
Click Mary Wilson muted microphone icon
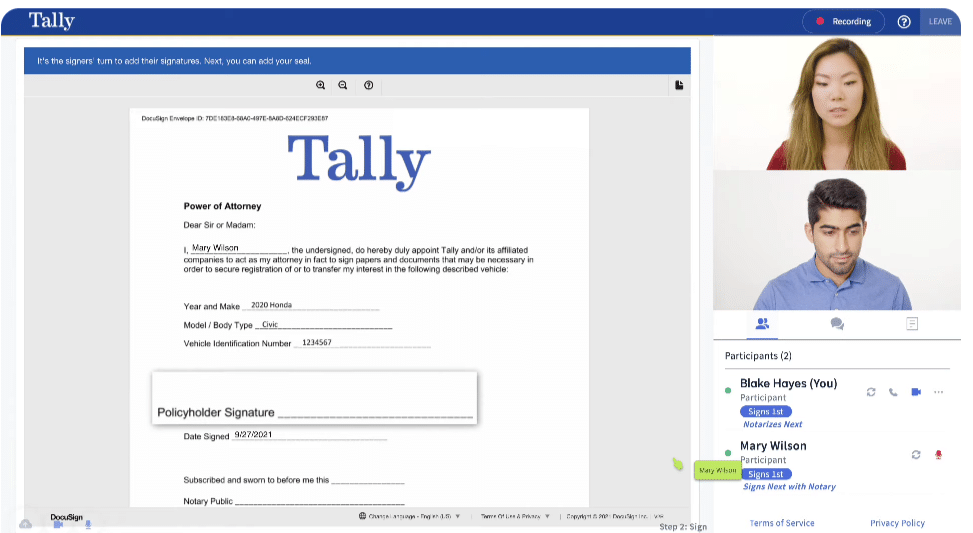[938, 455]
